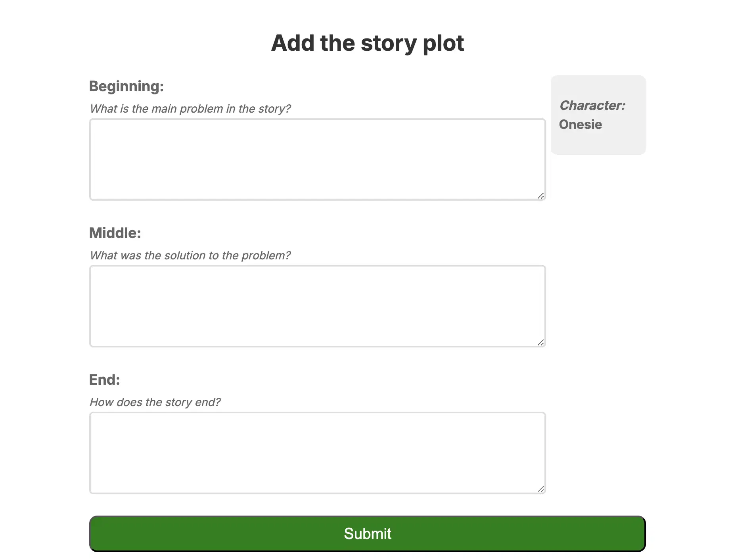This screenshot has height=560, width=732.
Task: Click the Middle text area resize grip
Action: 540,342
